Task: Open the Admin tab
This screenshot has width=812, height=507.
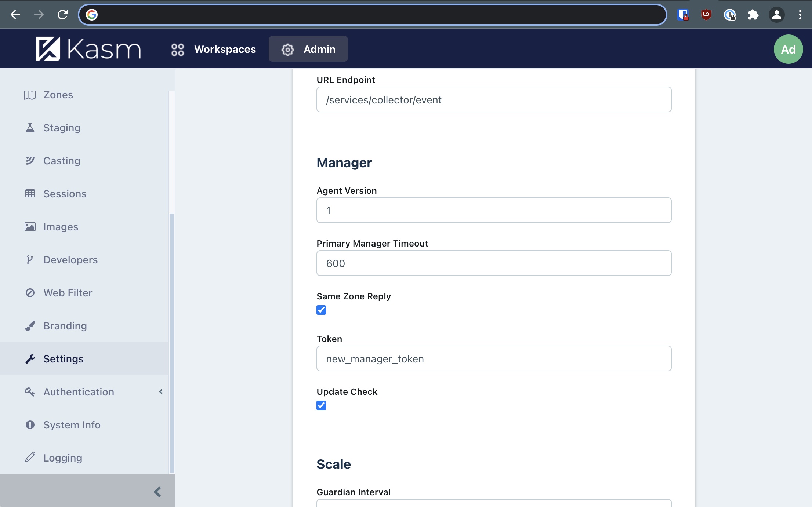Action: 308,49
